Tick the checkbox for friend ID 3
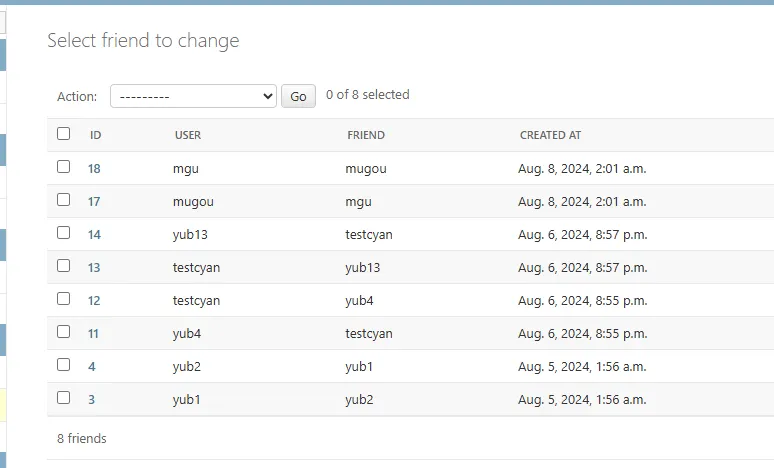The height and width of the screenshot is (468, 774). coord(64,398)
